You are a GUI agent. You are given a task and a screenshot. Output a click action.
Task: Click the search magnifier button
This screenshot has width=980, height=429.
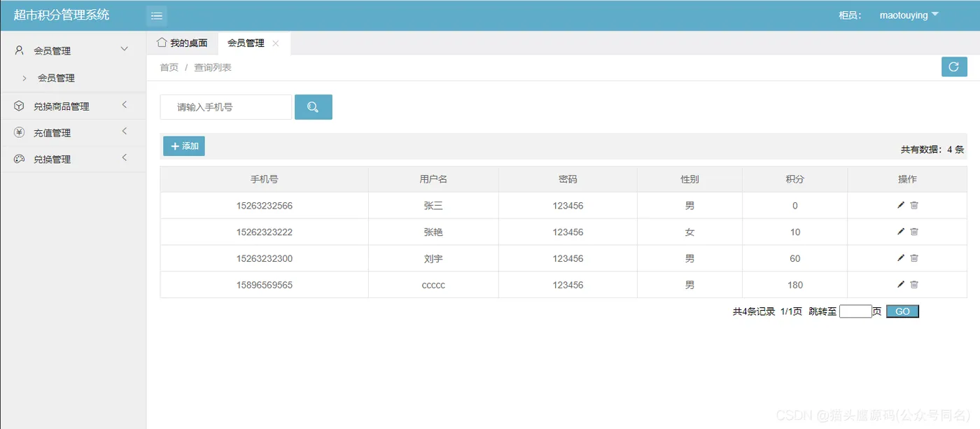pyautogui.click(x=313, y=107)
